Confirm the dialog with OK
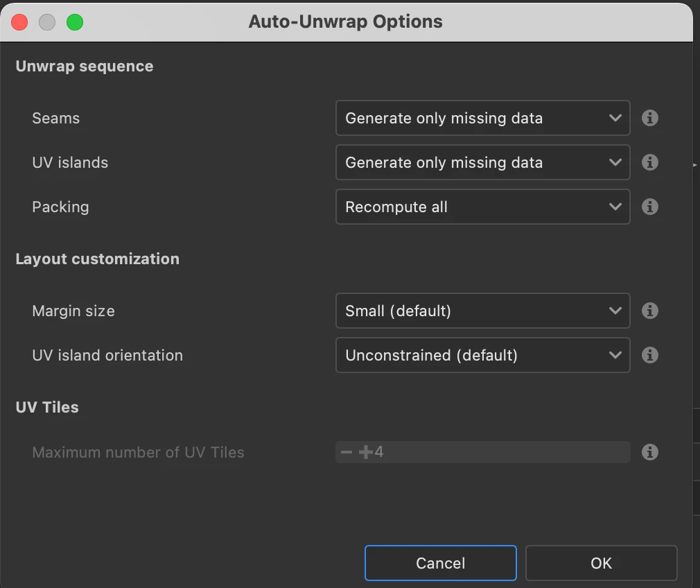The image size is (700, 588). pos(601,563)
